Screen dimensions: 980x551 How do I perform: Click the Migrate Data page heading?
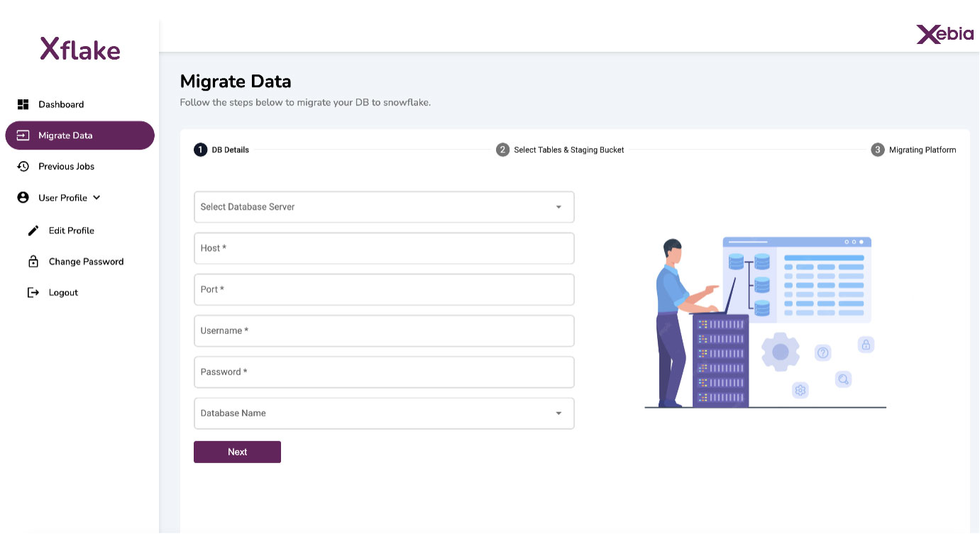point(236,81)
